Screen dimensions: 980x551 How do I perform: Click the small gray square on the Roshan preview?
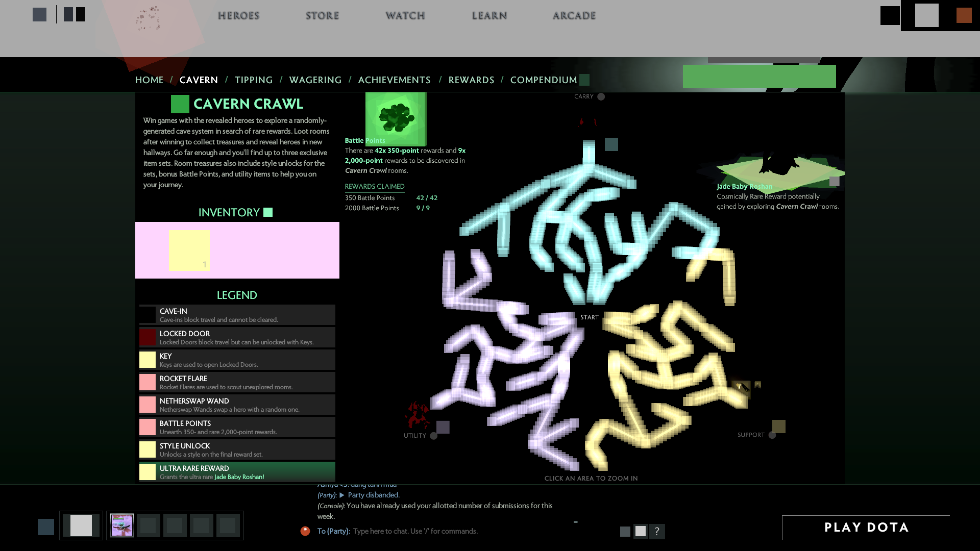834,181
